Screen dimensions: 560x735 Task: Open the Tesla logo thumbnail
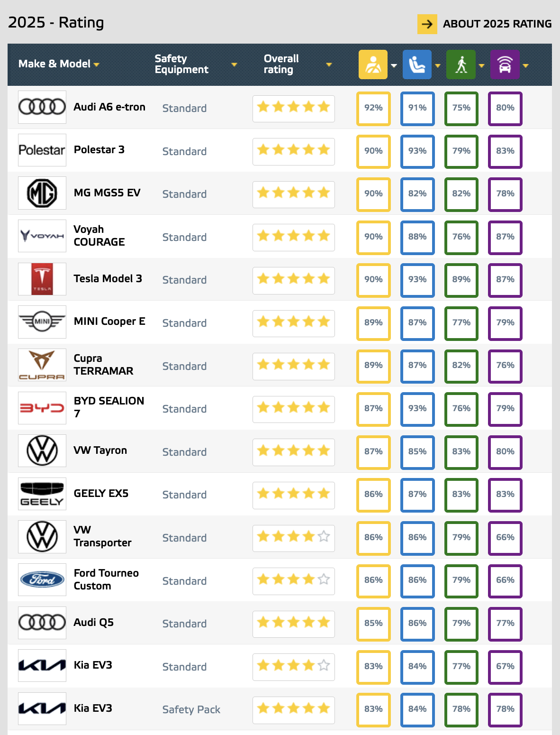(x=42, y=279)
